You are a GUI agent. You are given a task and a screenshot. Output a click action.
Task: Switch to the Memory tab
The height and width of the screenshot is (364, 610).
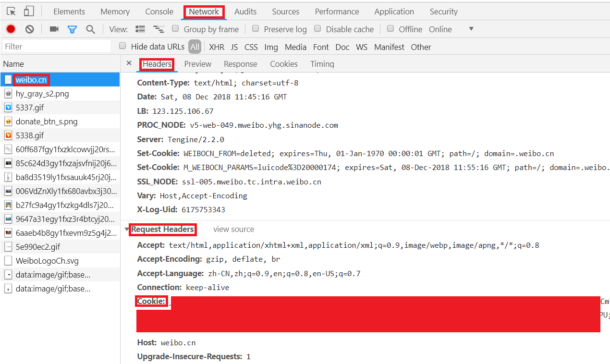click(115, 12)
